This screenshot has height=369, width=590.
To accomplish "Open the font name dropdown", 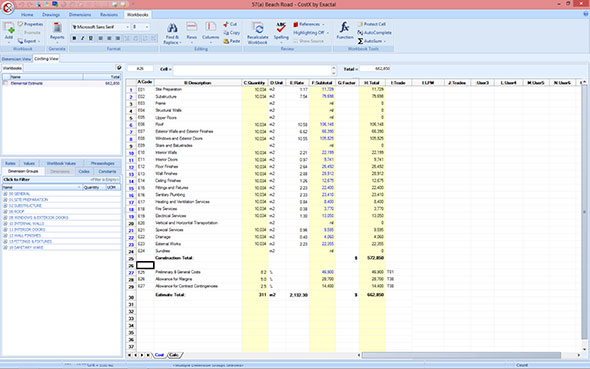I will (128, 27).
